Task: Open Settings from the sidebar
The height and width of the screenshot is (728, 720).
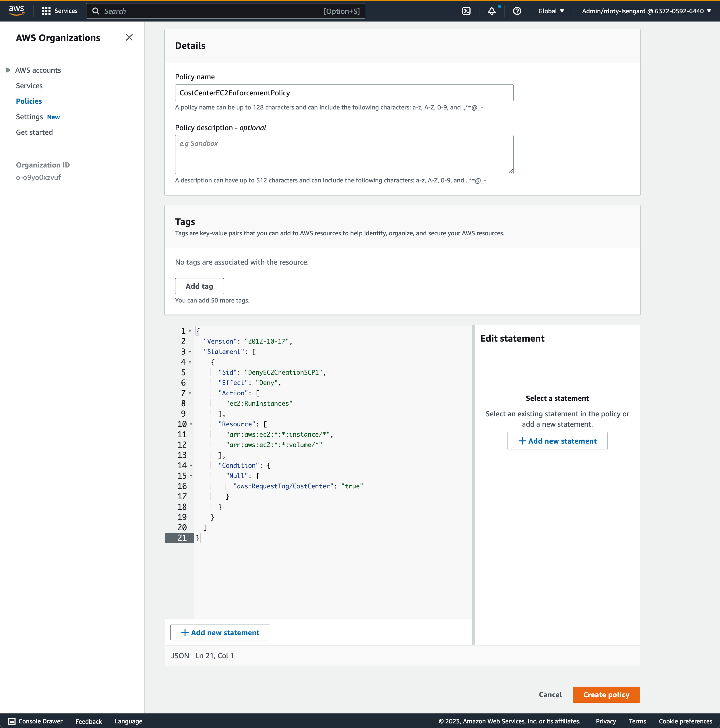Action: 29,117
